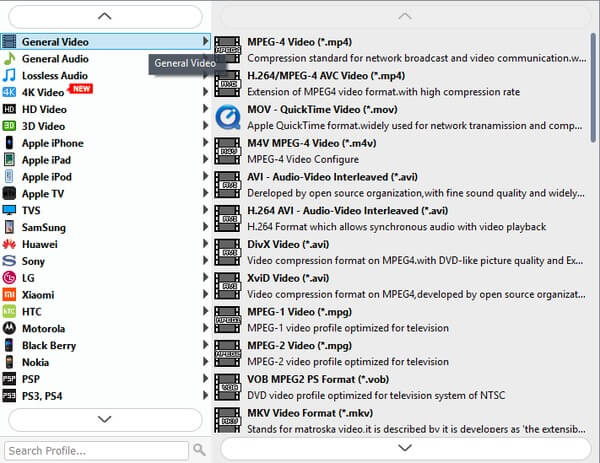Click the Search Profile input field

click(x=96, y=450)
